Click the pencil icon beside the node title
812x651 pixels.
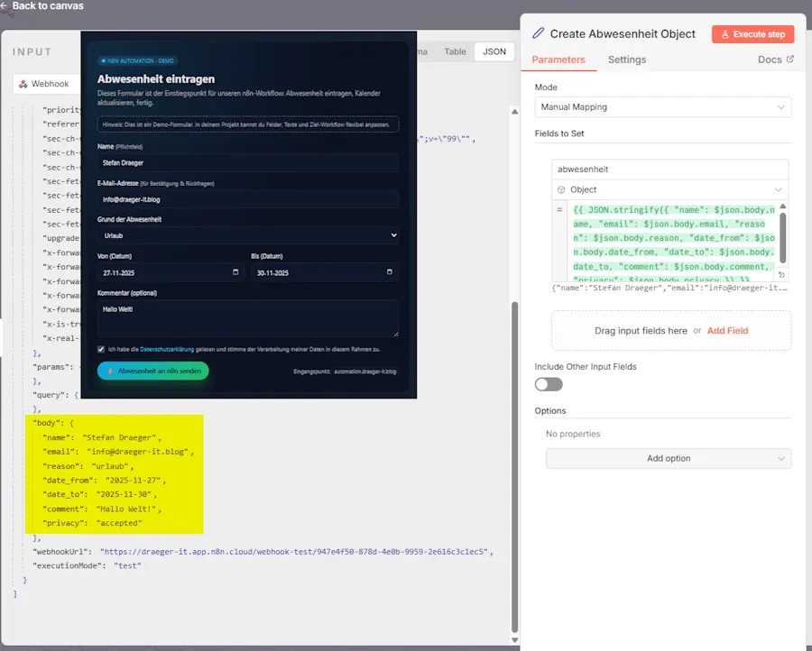tap(539, 33)
